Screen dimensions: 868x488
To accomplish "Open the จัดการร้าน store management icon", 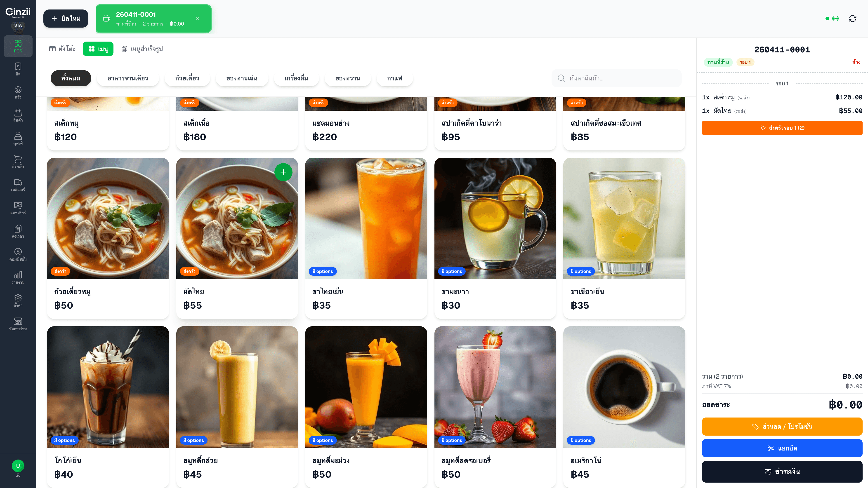I will 18,324.
